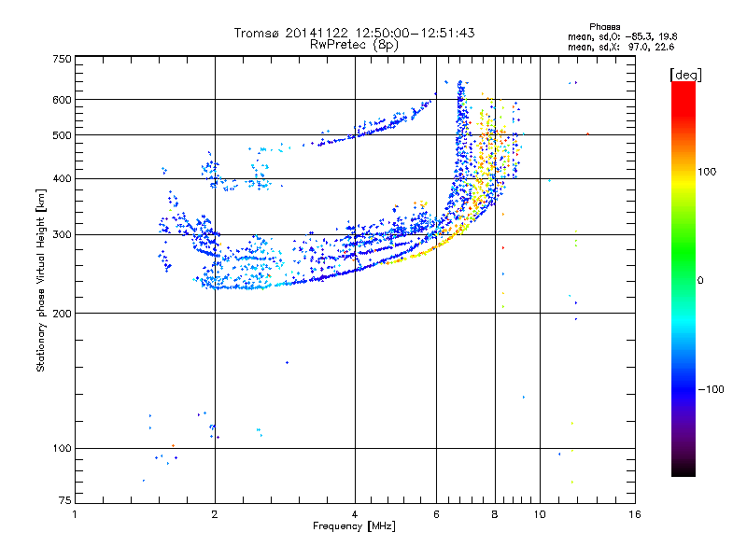Click the Stationary phase Virtual Height axis label

click(41, 281)
